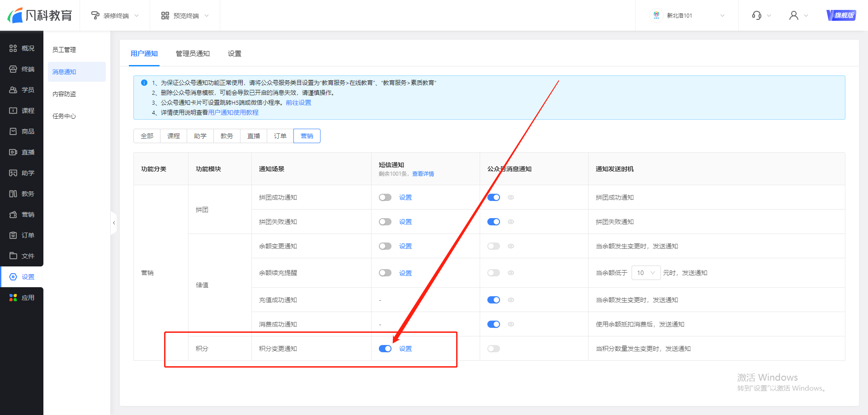
Task: Filter notifications by 营销
Action: [x=307, y=136]
